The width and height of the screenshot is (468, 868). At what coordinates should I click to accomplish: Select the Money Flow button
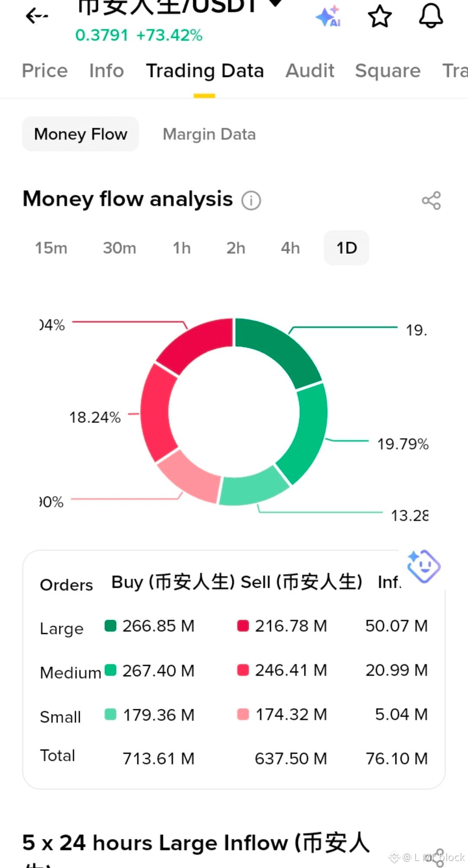click(x=81, y=134)
